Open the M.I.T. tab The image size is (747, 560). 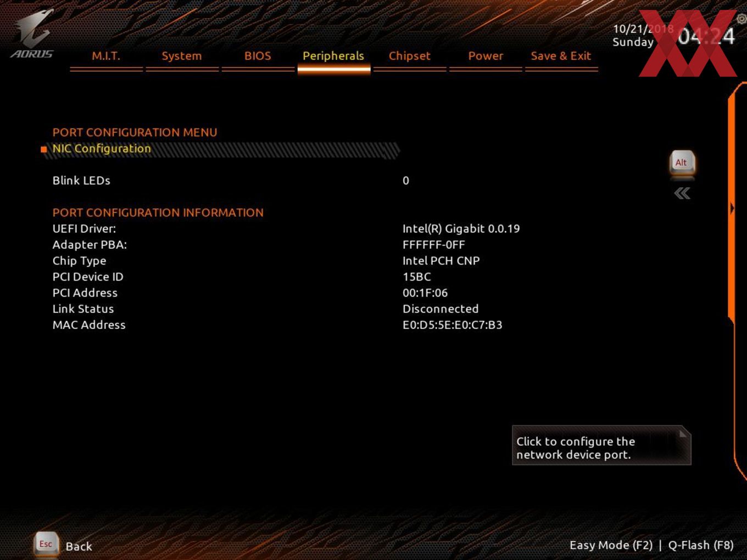(x=106, y=56)
